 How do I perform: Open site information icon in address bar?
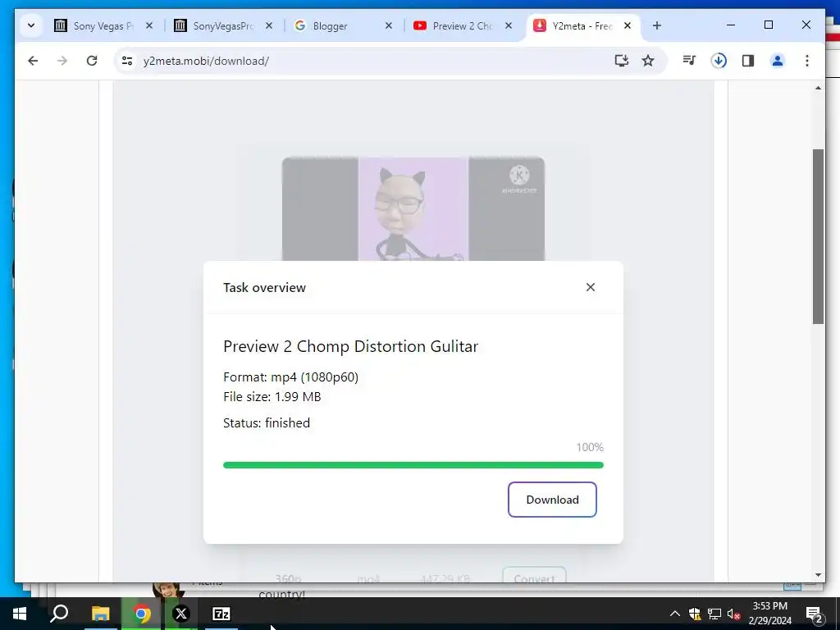(x=127, y=61)
